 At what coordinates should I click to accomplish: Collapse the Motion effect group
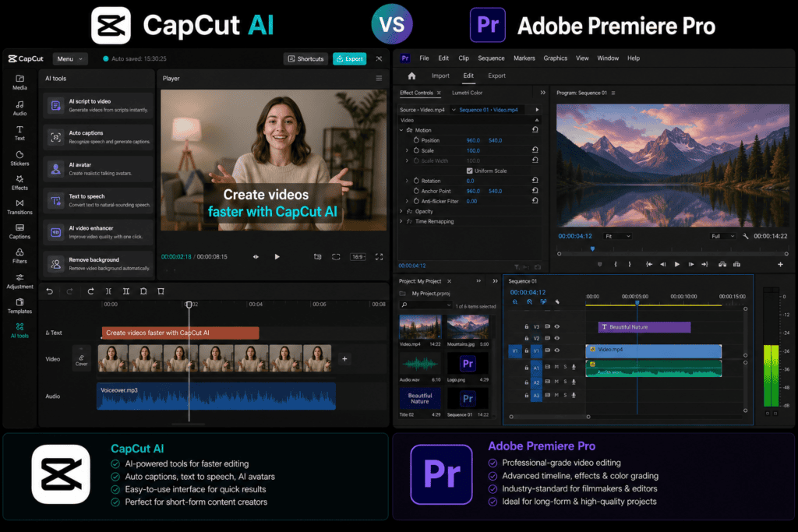[x=401, y=130]
